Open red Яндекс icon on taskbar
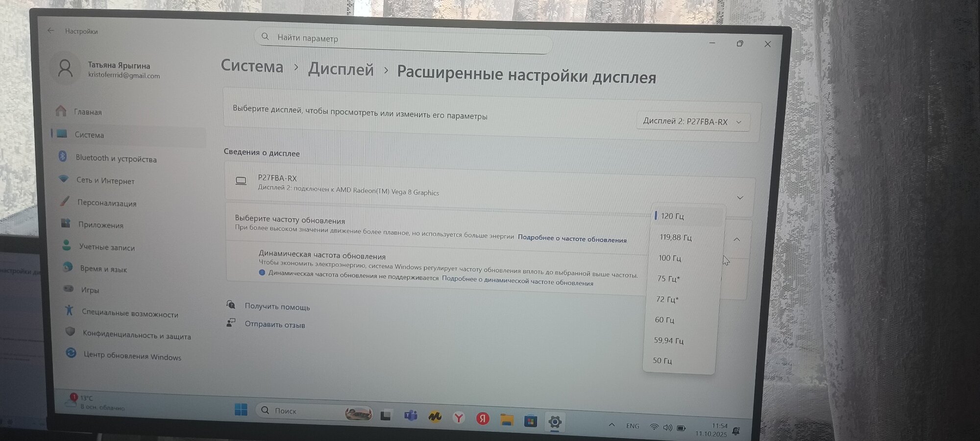 (483, 418)
